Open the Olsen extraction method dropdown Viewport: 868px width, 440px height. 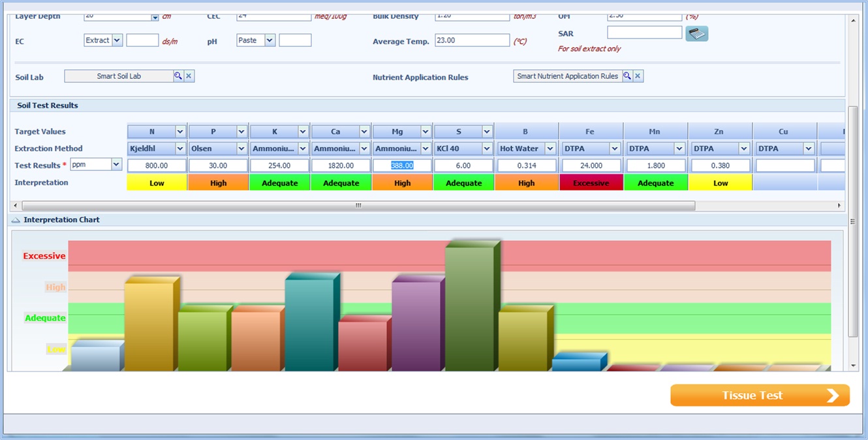[242, 149]
